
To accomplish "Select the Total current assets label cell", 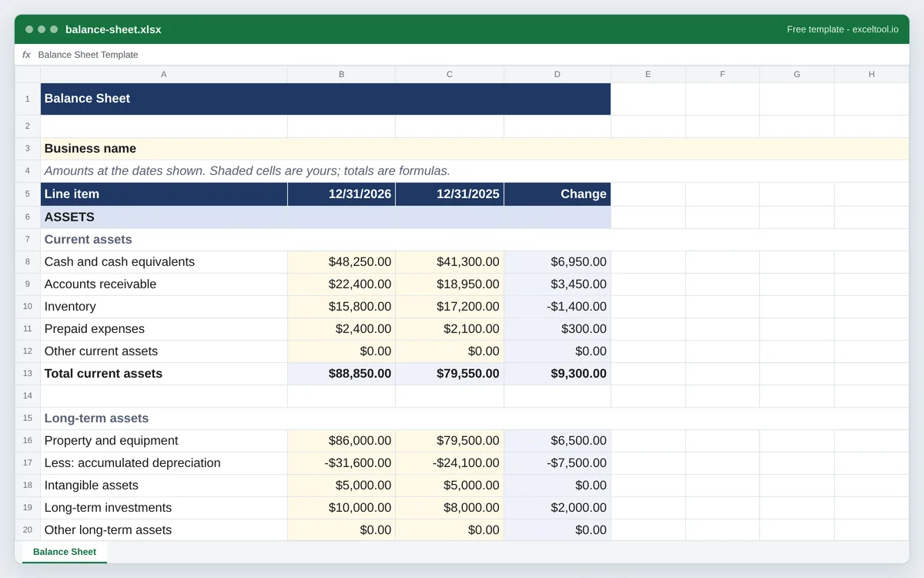I will click(164, 374).
